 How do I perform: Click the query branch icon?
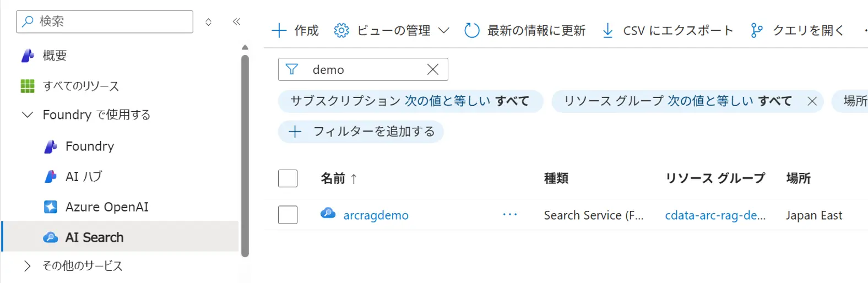pyautogui.click(x=757, y=30)
